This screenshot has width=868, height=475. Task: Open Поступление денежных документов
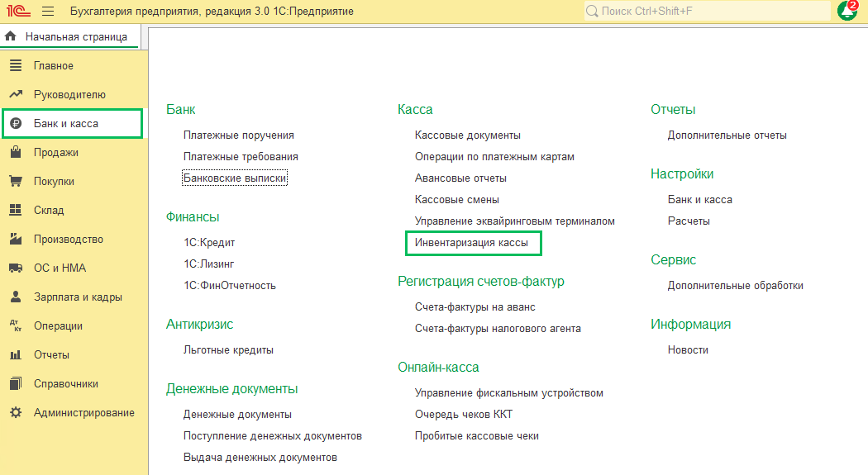click(273, 435)
